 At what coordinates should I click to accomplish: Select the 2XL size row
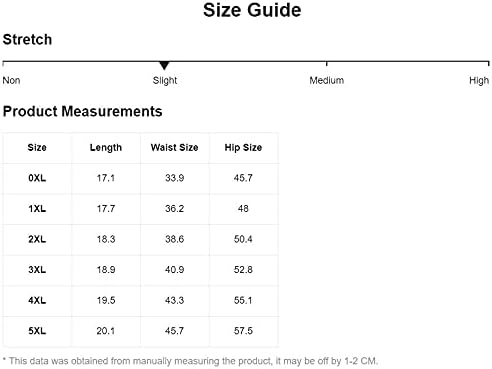tap(141, 239)
